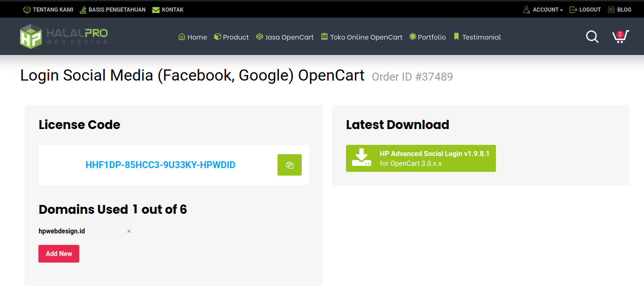Open the Product menu item
Image resolution: width=644 pixels, height=286 pixels.
(x=231, y=37)
